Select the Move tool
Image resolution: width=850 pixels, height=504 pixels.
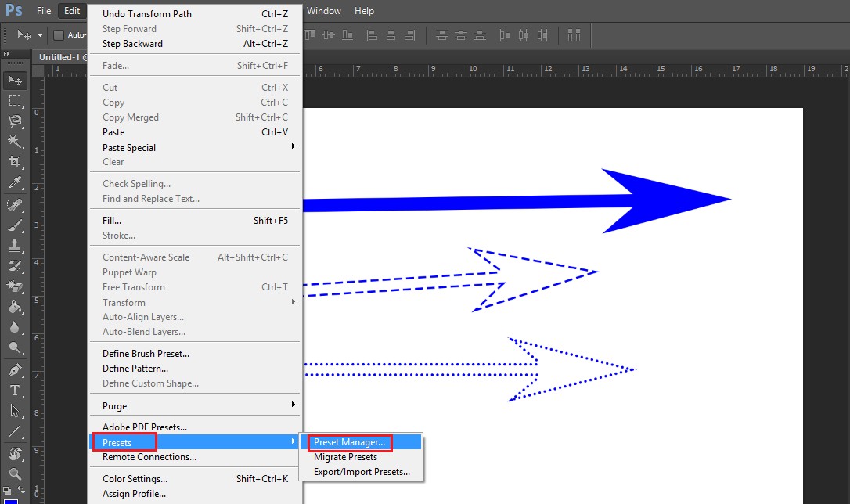click(x=14, y=81)
